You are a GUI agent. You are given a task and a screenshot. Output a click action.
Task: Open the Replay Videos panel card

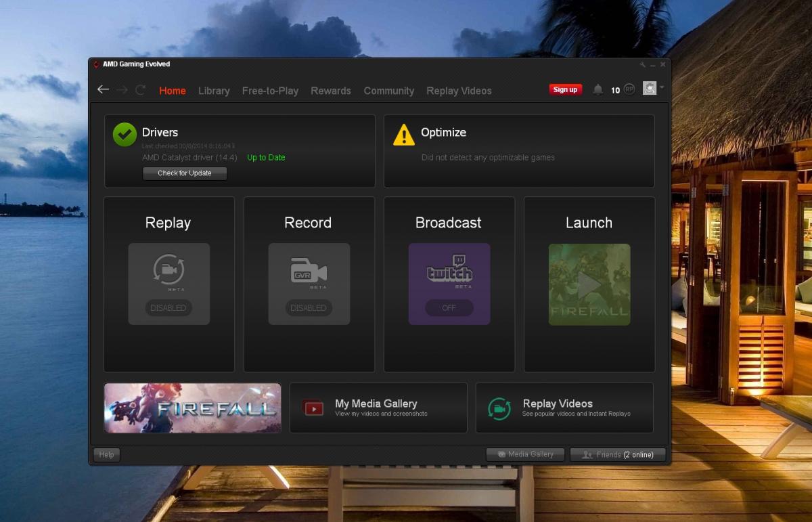pos(564,408)
